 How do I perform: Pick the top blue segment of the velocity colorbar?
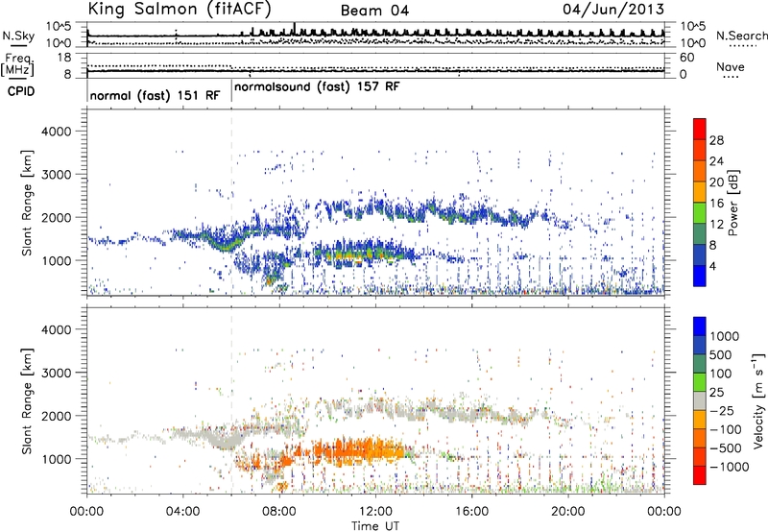[700, 326]
